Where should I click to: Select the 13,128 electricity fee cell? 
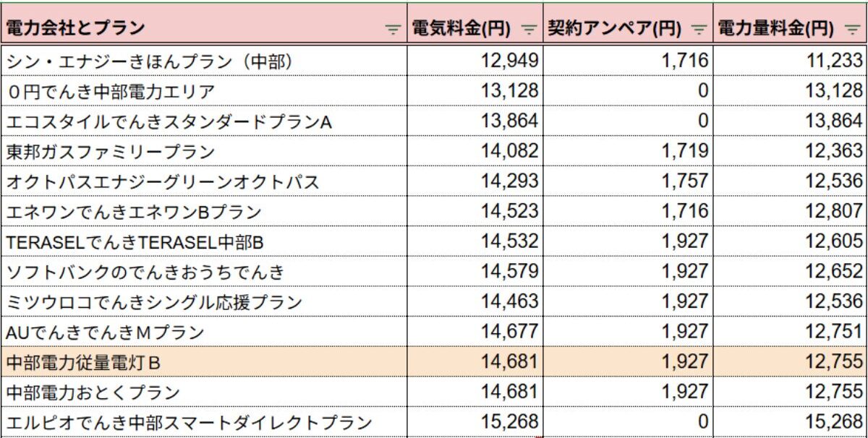[475, 91]
